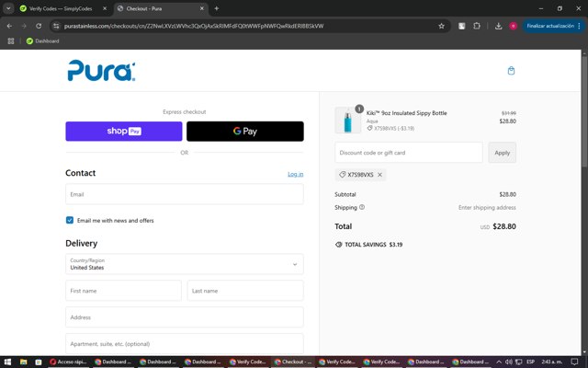588x368 pixels.
Task: Show hidden system tray icons
Action: click(x=499, y=362)
